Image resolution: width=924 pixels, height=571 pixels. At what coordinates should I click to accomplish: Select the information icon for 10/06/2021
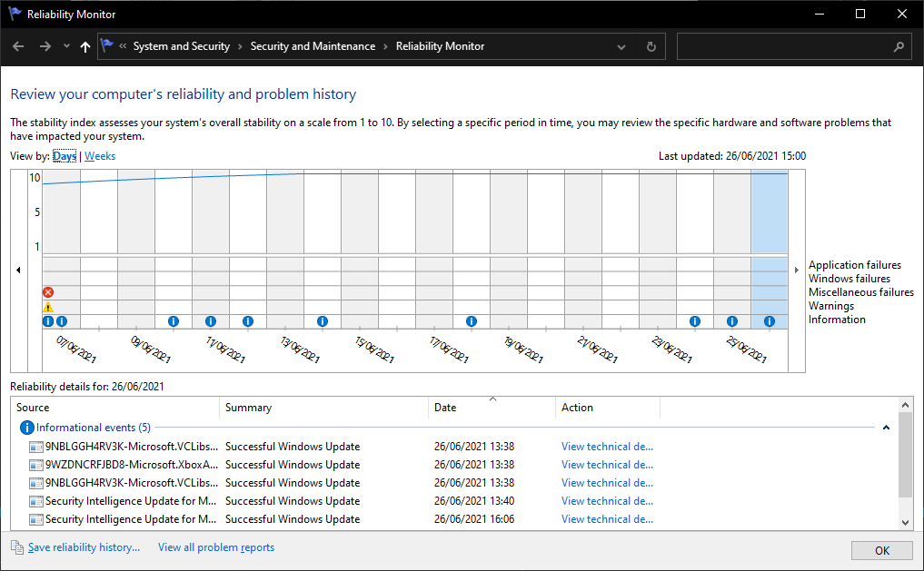174,321
